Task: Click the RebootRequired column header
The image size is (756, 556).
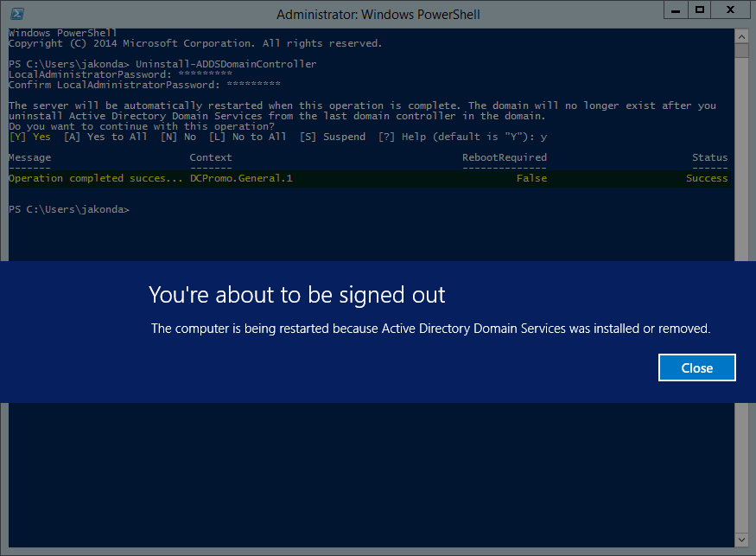Action: click(x=505, y=157)
